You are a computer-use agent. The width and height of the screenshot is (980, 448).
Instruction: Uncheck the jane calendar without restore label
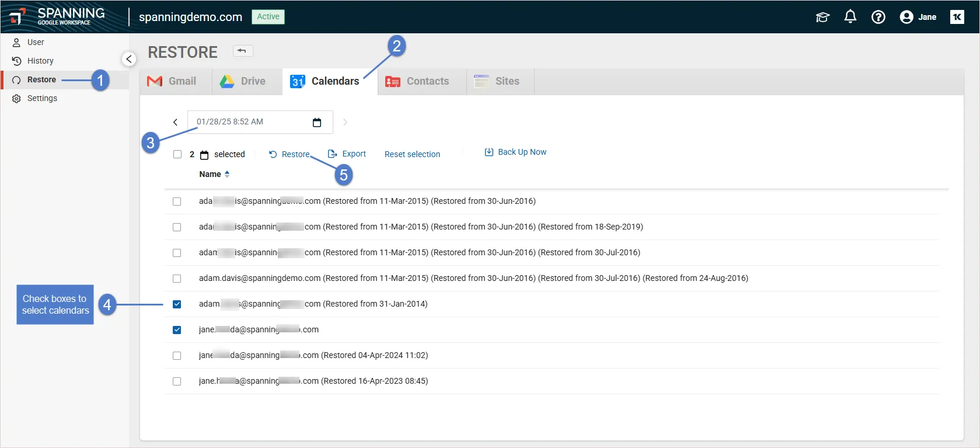point(177,330)
